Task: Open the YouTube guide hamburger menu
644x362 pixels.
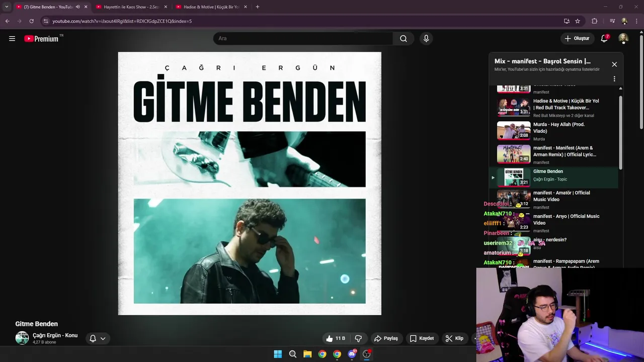Action: click(x=12, y=39)
